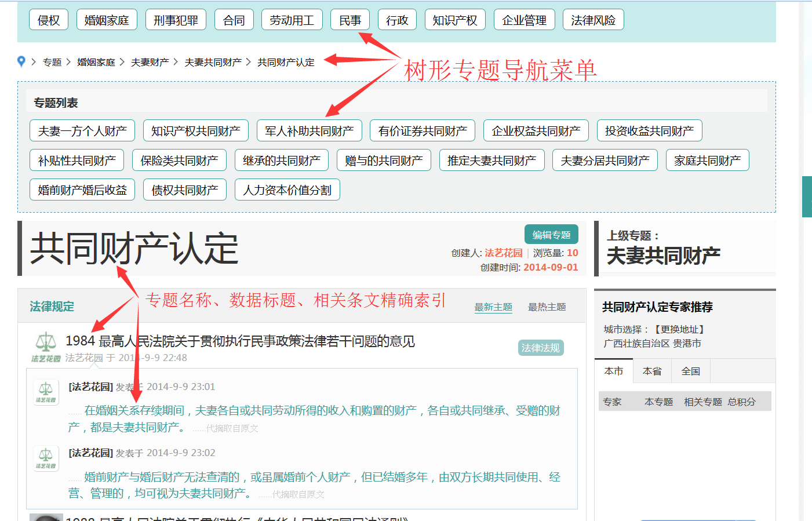
Task: Open the 婚前财产婚后收益 topic
Action: coord(82,190)
